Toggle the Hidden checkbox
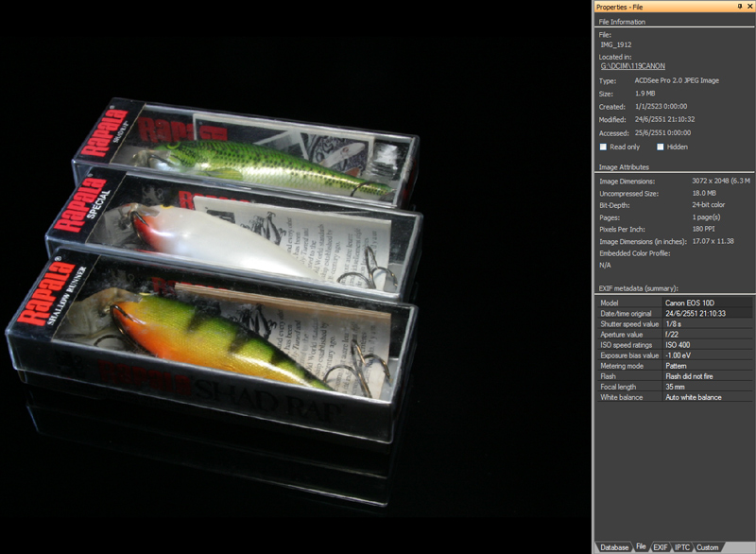 (661, 147)
